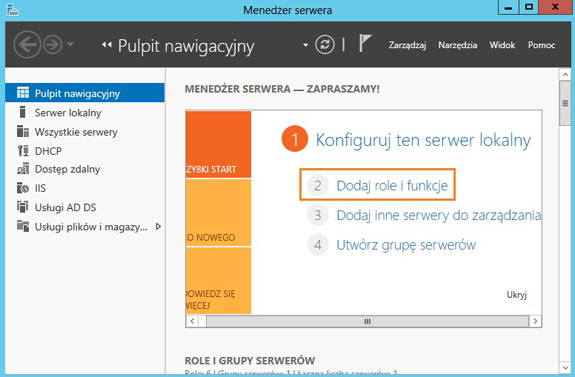This screenshot has height=377, width=575.
Task: Click the back navigation arrow icon
Action: tap(27, 45)
